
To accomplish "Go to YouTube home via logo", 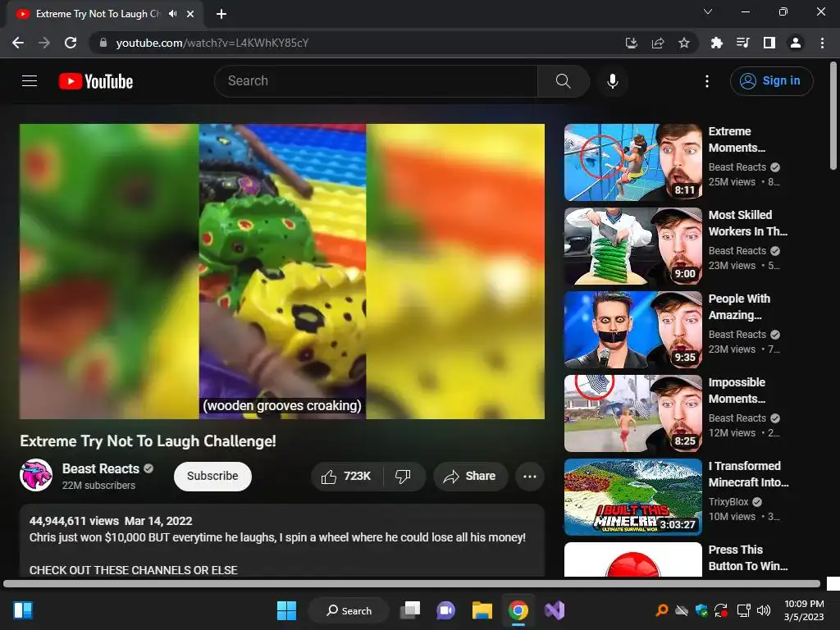I will pos(96,81).
